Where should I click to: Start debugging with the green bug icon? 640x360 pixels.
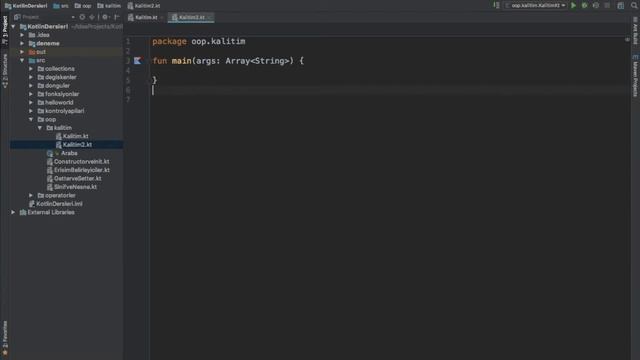[584, 6]
